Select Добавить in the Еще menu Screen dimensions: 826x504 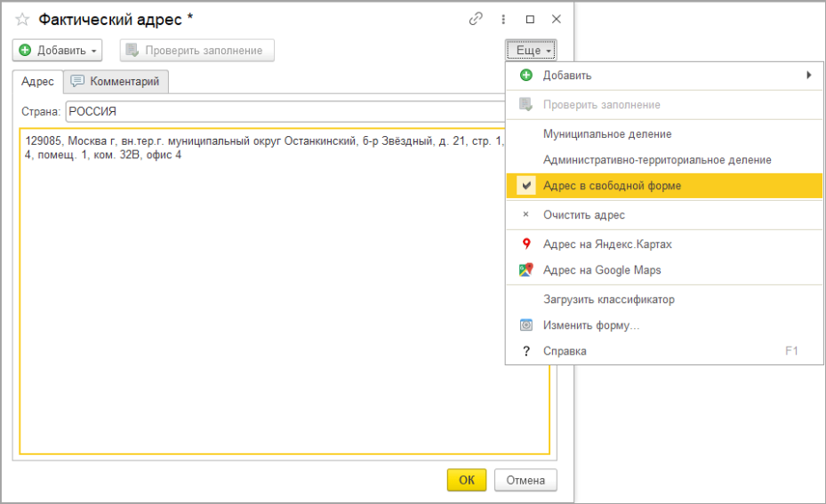point(664,76)
